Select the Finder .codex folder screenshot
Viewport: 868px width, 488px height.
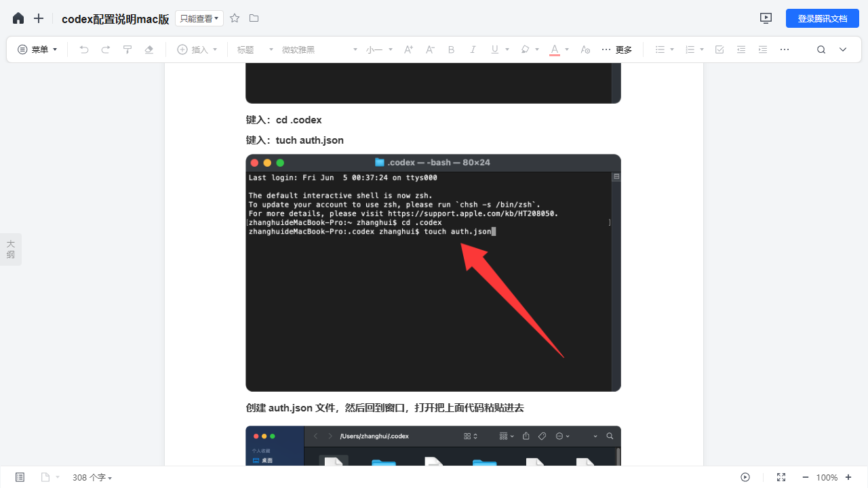pos(433,446)
